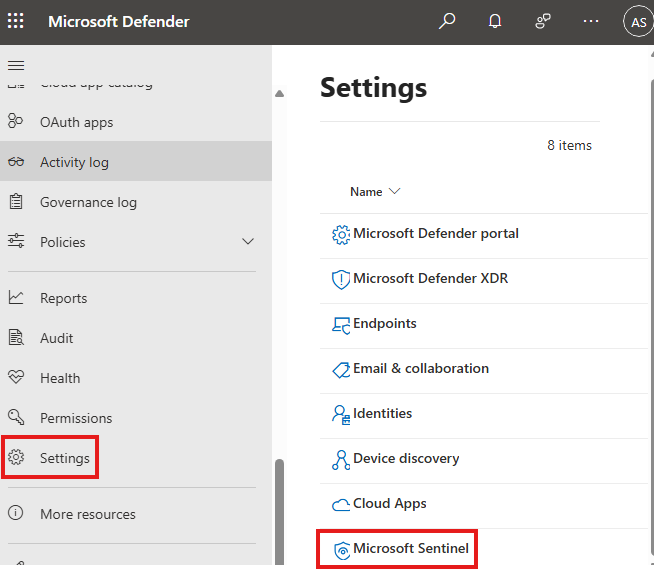
Task: Open Identities settings
Action: [382, 413]
